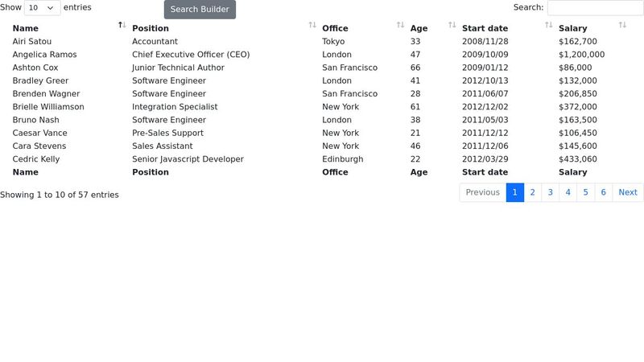644x362 pixels.
Task: Open the entries-per-page dropdown
Action: tap(43, 7)
